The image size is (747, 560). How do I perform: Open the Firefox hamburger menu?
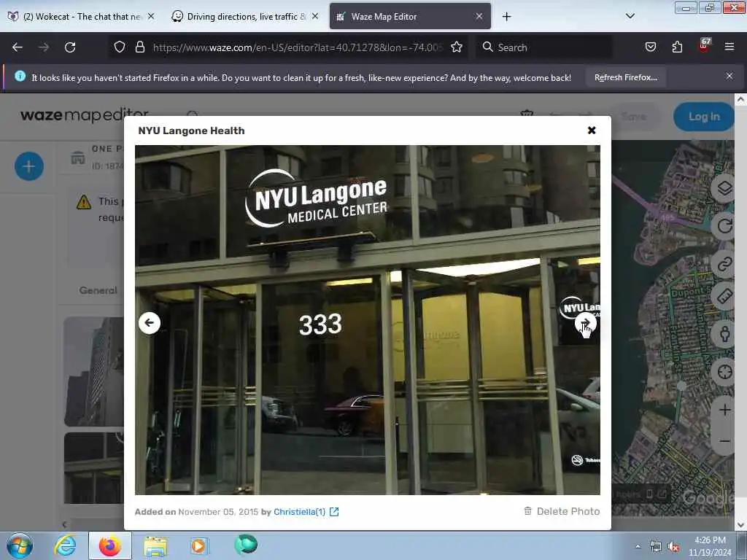[729, 47]
